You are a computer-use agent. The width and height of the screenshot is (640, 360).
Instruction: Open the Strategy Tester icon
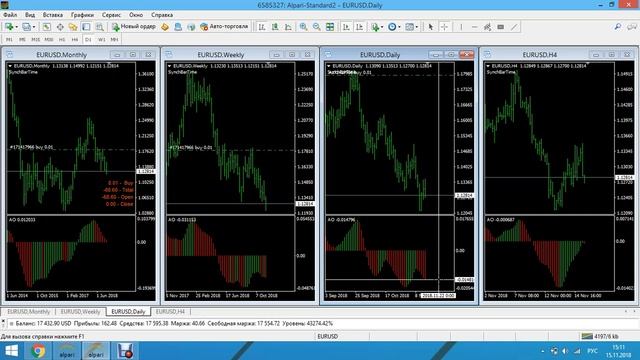100,27
